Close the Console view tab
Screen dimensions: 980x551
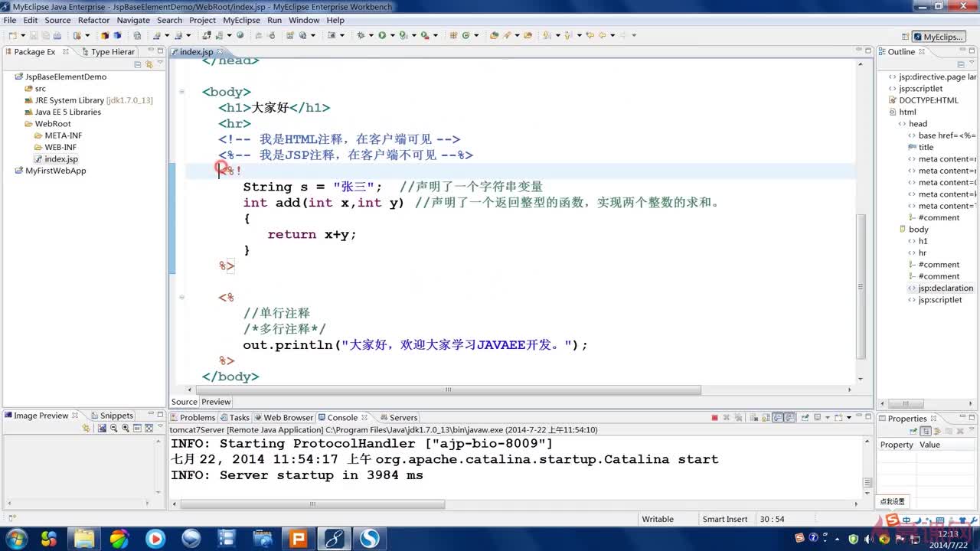click(x=364, y=418)
